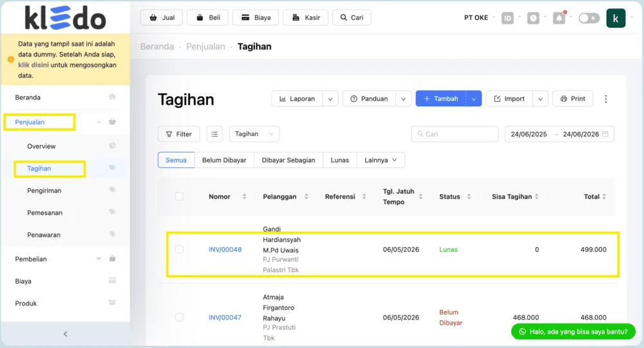Click the Import button
The image size is (644, 348).
point(509,98)
